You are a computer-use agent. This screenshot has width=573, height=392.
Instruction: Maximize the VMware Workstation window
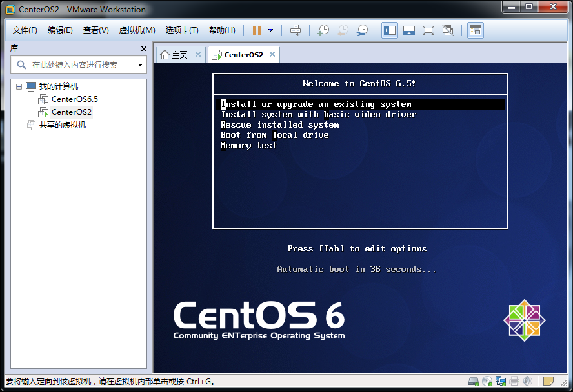click(x=528, y=6)
